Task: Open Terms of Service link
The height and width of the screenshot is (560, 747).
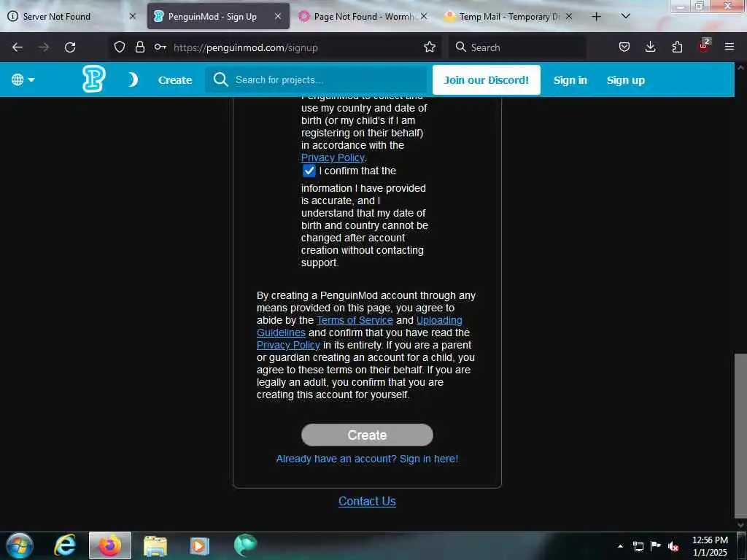Action: pyautogui.click(x=355, y=320)
